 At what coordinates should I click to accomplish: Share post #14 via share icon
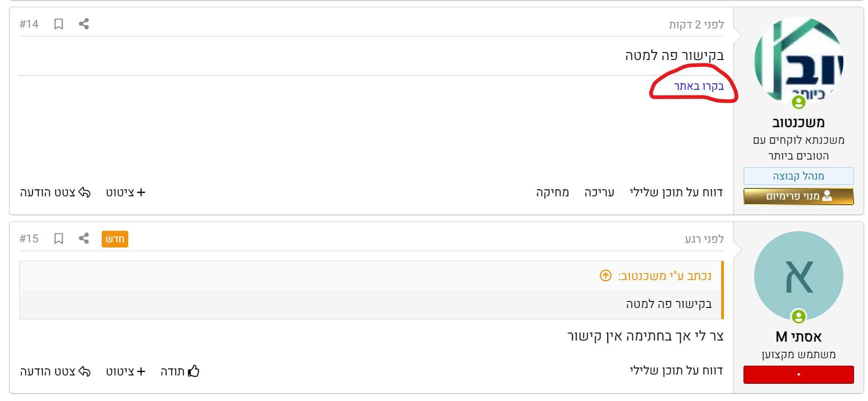pyautogui.click(x=84, y=24)
